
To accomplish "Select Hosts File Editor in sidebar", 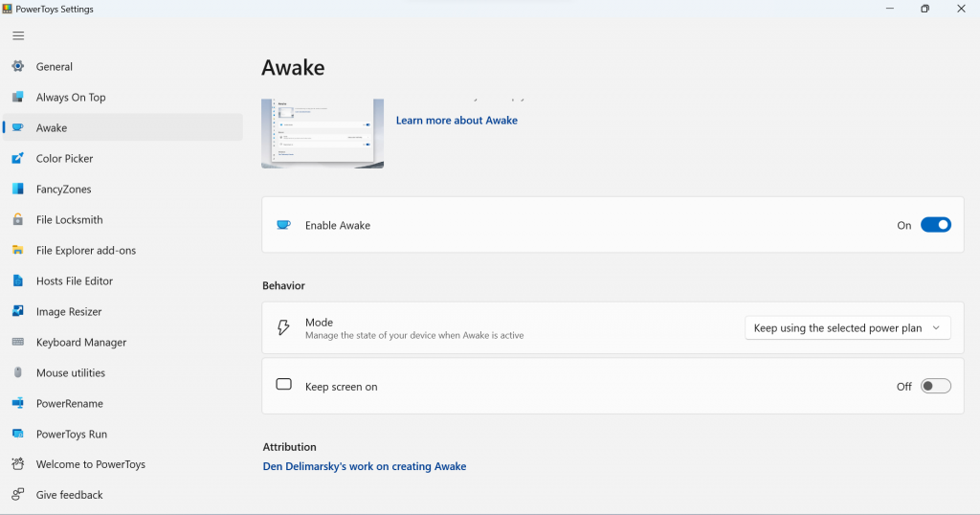I will coord(122,280).
